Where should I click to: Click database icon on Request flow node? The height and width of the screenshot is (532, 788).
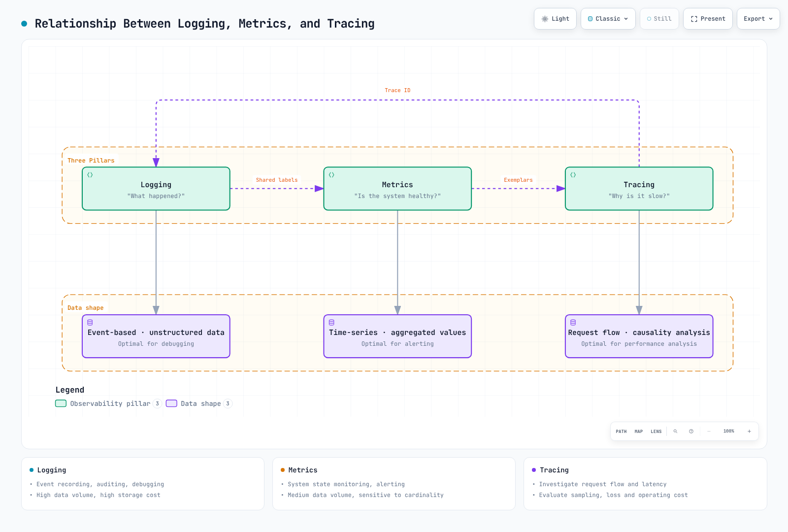pos(573,323)
